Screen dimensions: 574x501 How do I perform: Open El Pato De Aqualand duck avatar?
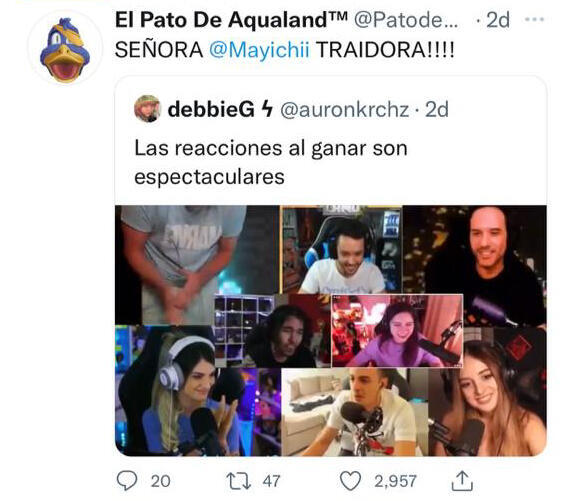pyautogui.click(x=65, y=48)
